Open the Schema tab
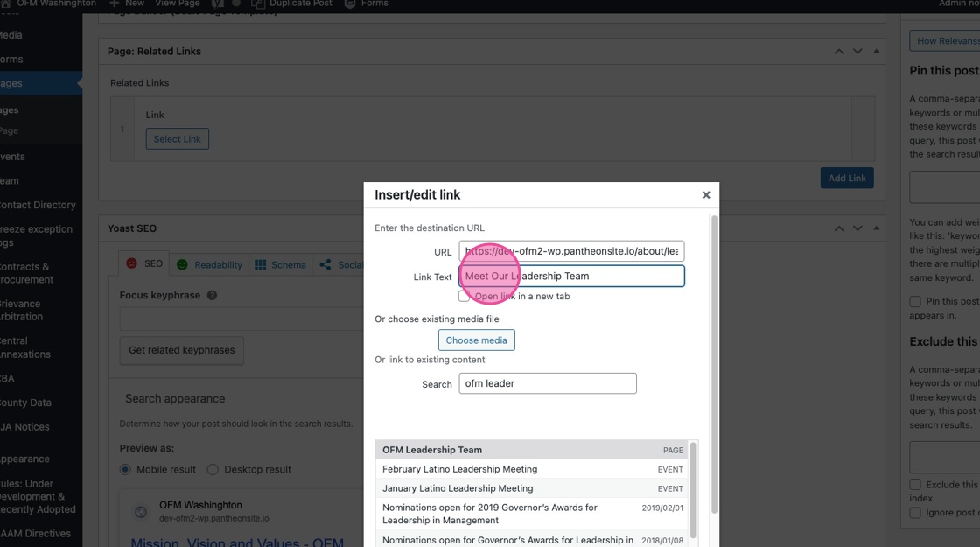This screenshot has height=547, width=980. coord(280,265)
